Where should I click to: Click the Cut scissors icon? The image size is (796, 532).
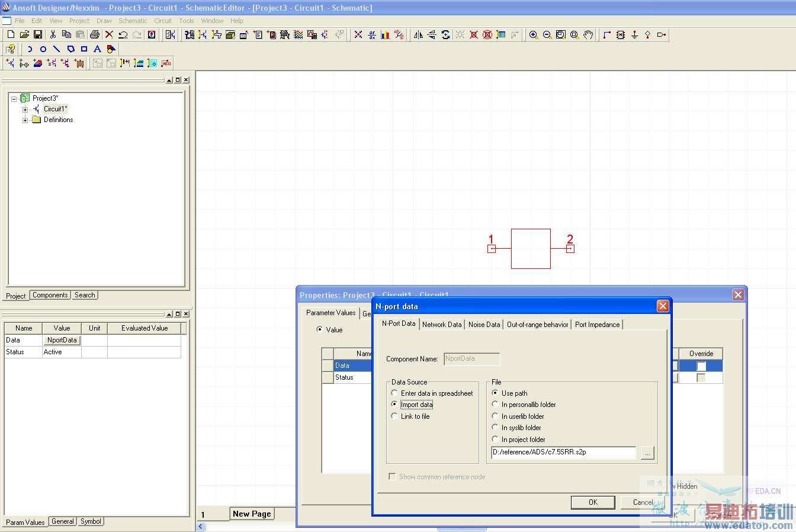click(53, 35)
